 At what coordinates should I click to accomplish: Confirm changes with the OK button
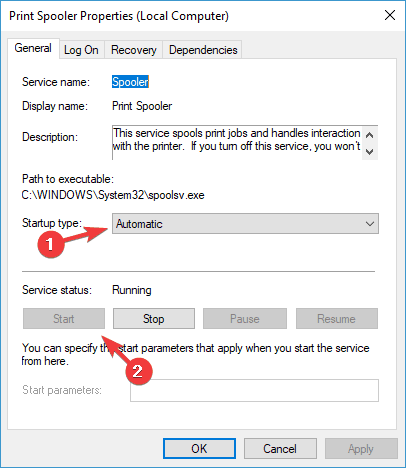point(199,449)
